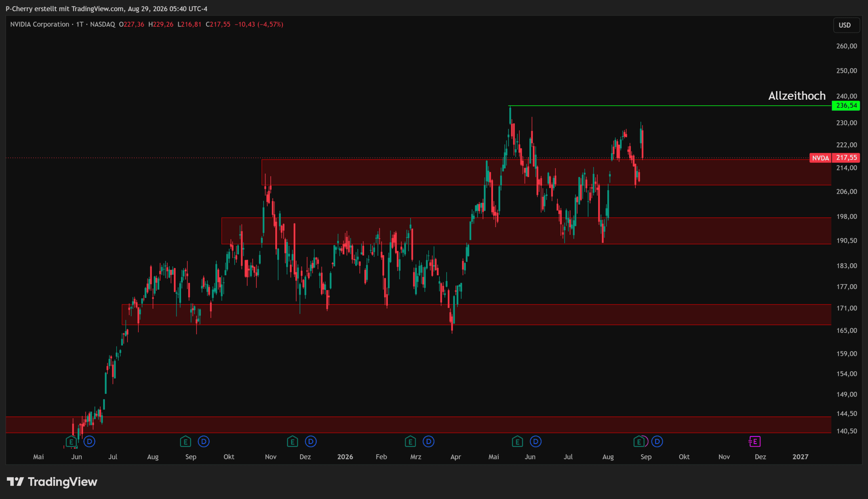Click the 198,00 price axis label
The image size is (868, 499).
[846, 217]
